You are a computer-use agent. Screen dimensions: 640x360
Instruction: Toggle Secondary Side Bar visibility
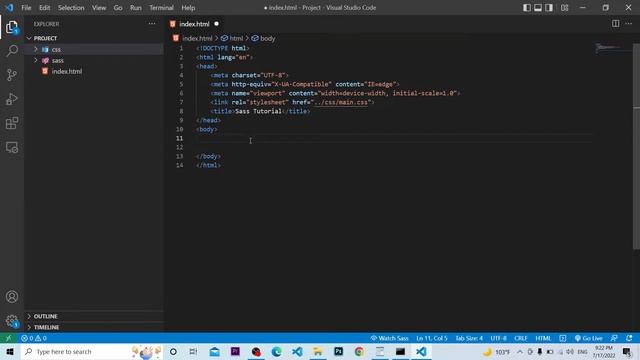tap(549, 8)
